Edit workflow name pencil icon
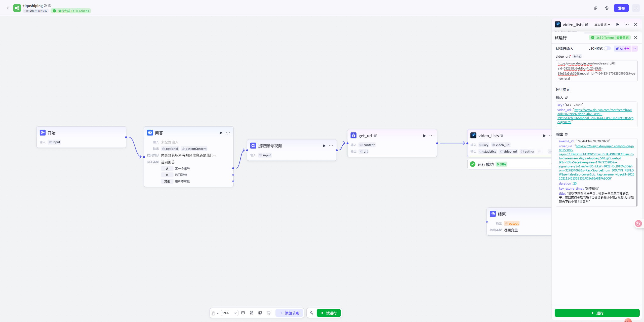This screenshot has width=644, height=322. (50, 6)
